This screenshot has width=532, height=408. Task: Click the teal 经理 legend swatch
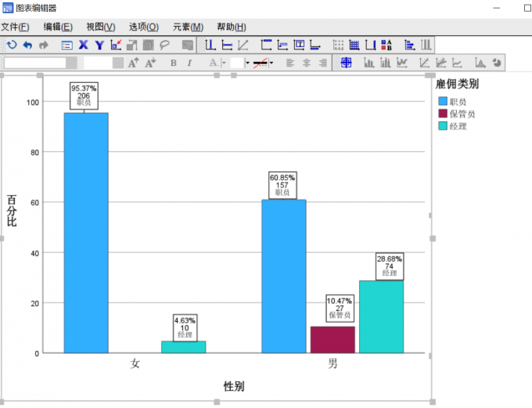click(x=443, y=126)
